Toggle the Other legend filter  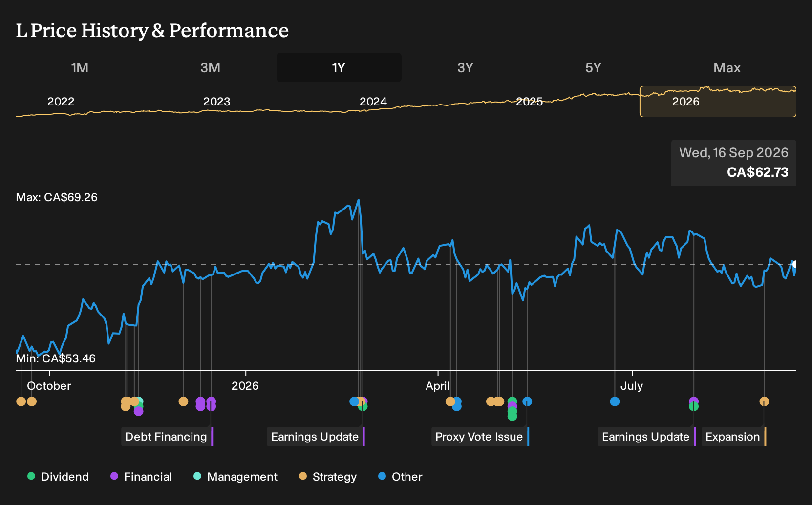tap(400, 477)
